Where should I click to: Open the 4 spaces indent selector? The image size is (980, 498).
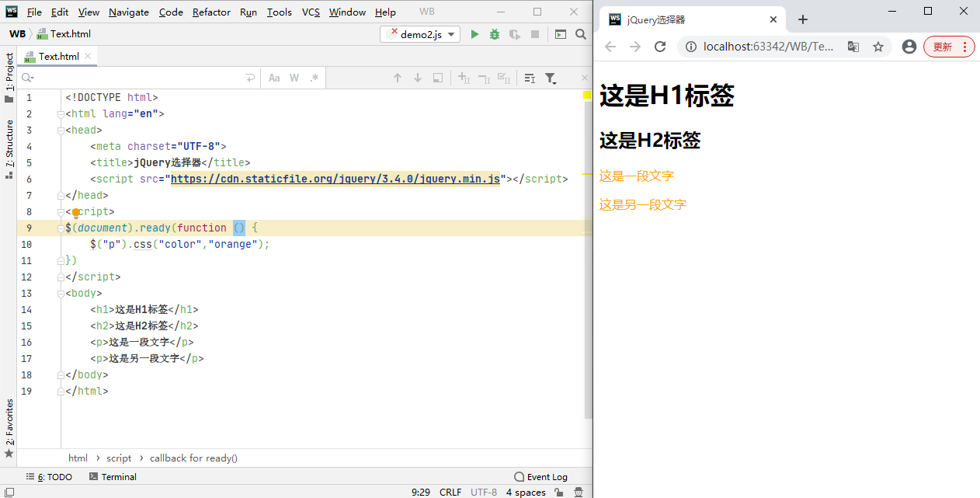(526, 492)
